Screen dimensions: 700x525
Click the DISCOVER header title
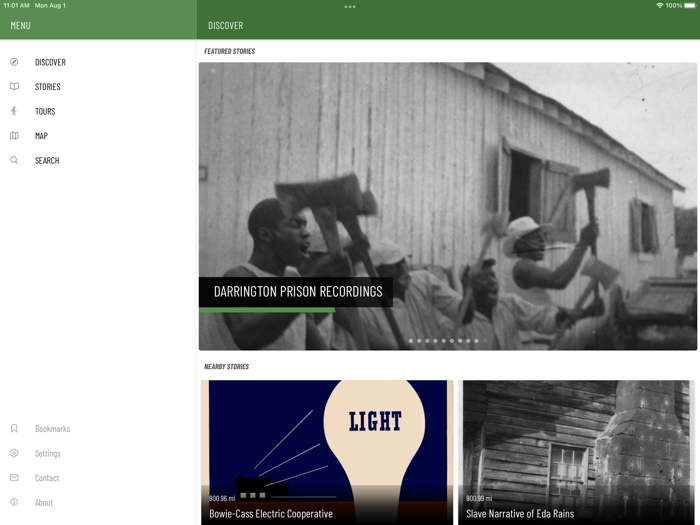click(x=225, y=25)
